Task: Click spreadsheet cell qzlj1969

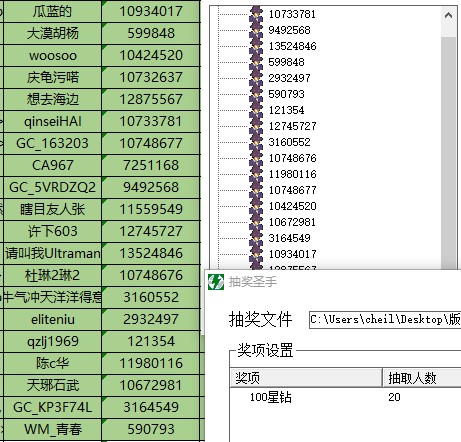Action: pyautogui.click(x=52, y=341)
